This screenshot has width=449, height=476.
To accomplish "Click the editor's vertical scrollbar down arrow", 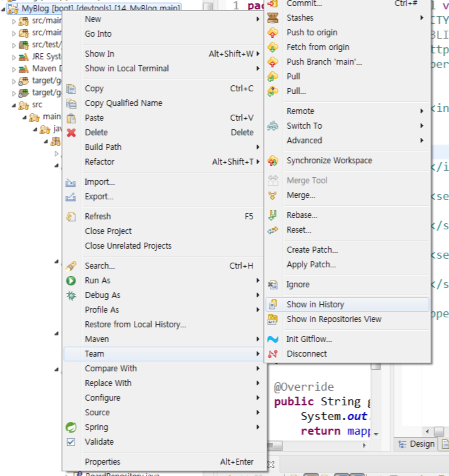I will coord(376,435).
